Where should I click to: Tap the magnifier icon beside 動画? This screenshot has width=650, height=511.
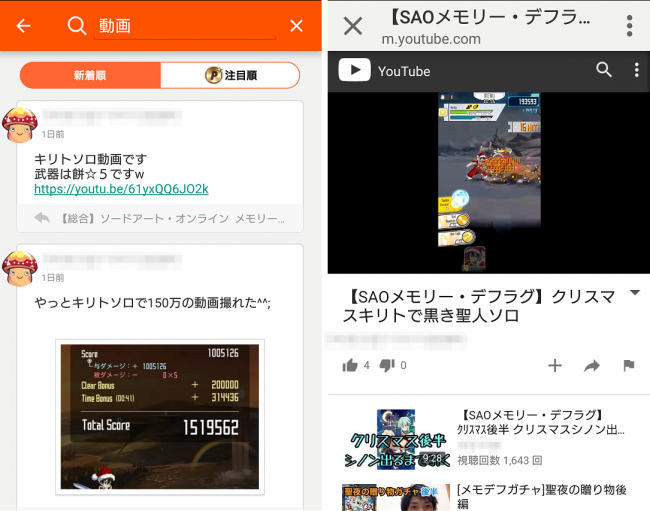(77, 26)
